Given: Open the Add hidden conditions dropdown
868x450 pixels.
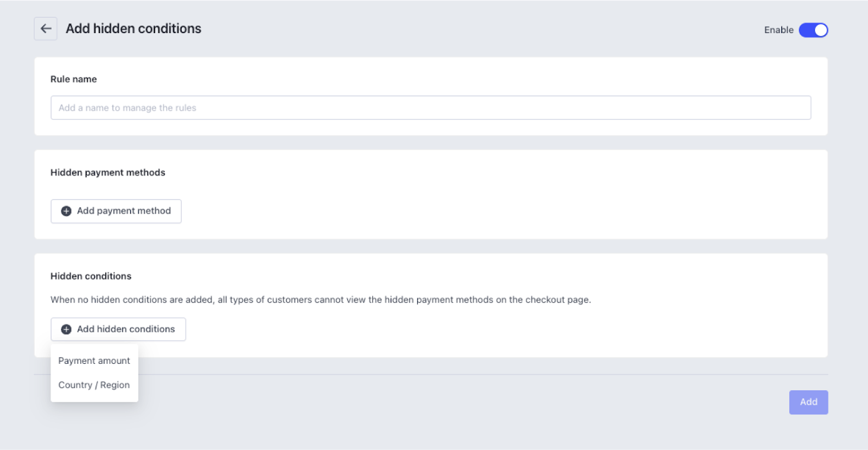Looking at the screenshot, I should [x=118, y=329].
